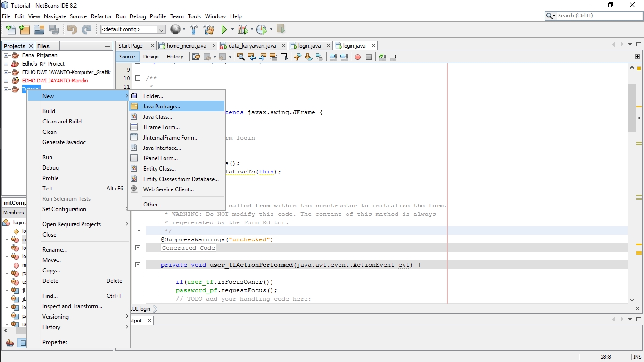
Task: Choose Entity Classes from Database option
Action: tap(177, 179)
